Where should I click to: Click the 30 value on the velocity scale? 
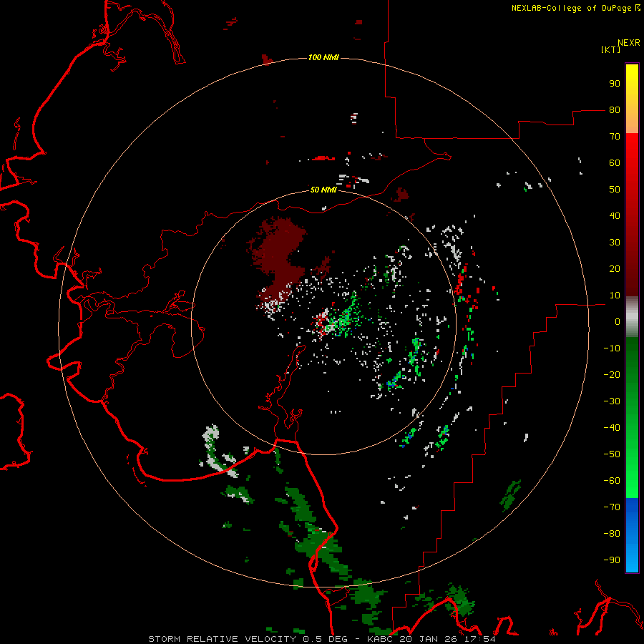click(x=615, y=243)
